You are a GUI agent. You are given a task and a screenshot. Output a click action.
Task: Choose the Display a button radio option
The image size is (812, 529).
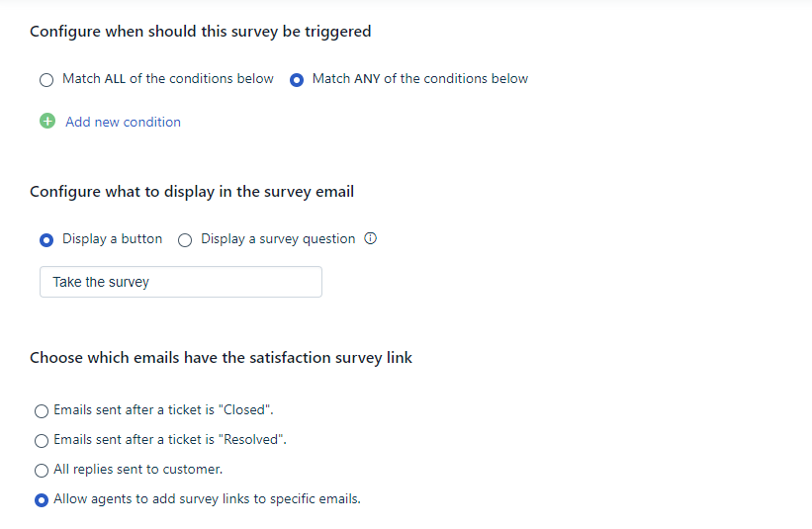pyautogui.click(x=46, y=240)
